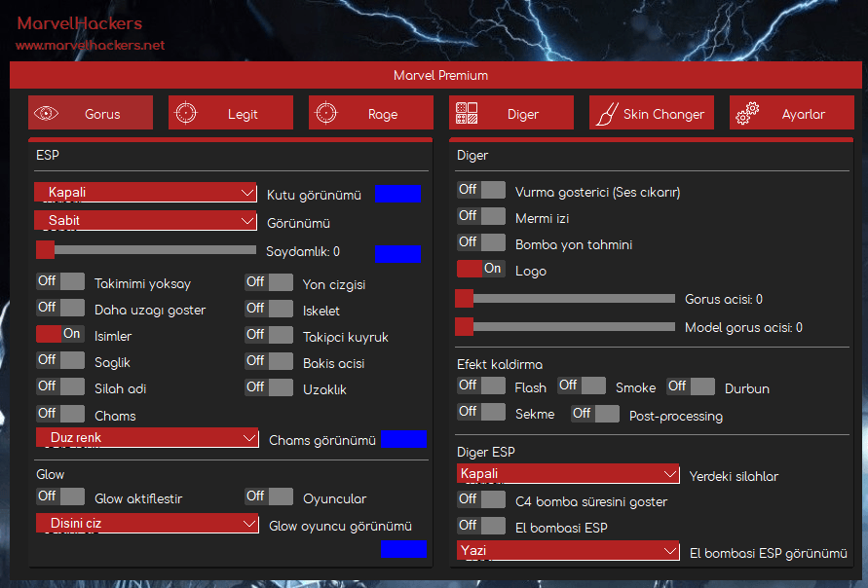
Task: Enable El bombasi ESP toggle
Action: pyautogui.click(x=481, y=526)
